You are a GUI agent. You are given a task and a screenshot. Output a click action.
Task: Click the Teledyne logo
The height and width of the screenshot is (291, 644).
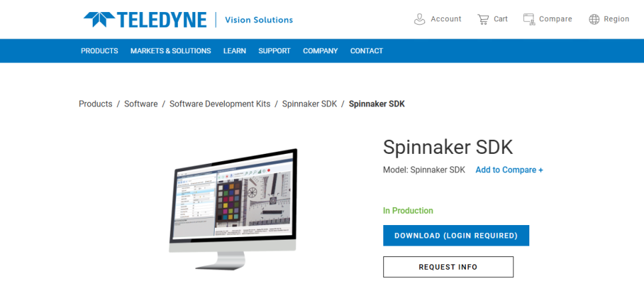(x=145, y=19)
